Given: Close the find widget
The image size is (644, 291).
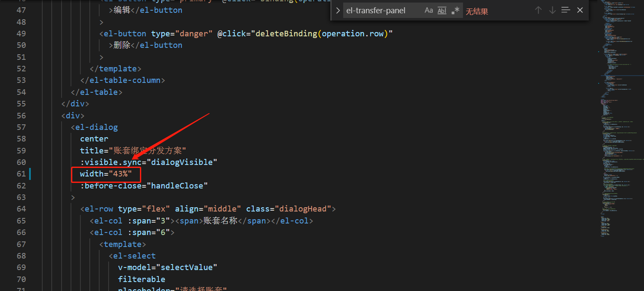Looking at the screenshot, I should 580,10.
